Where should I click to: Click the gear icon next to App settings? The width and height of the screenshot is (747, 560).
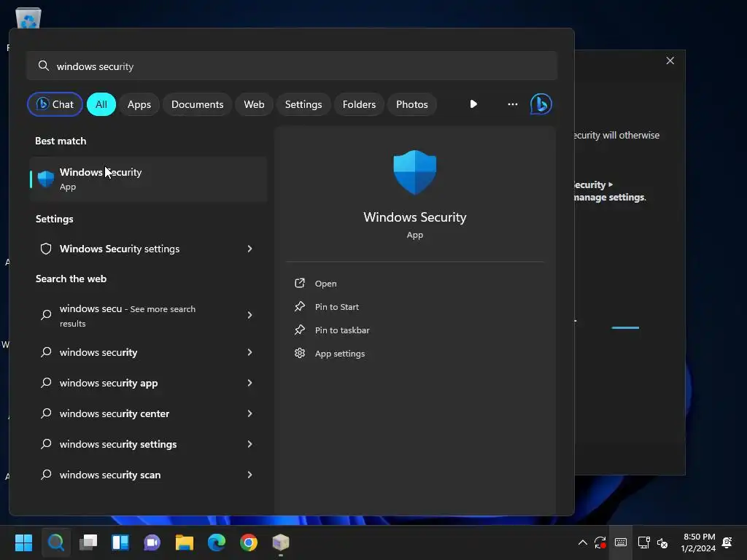[x=300, y=353]
